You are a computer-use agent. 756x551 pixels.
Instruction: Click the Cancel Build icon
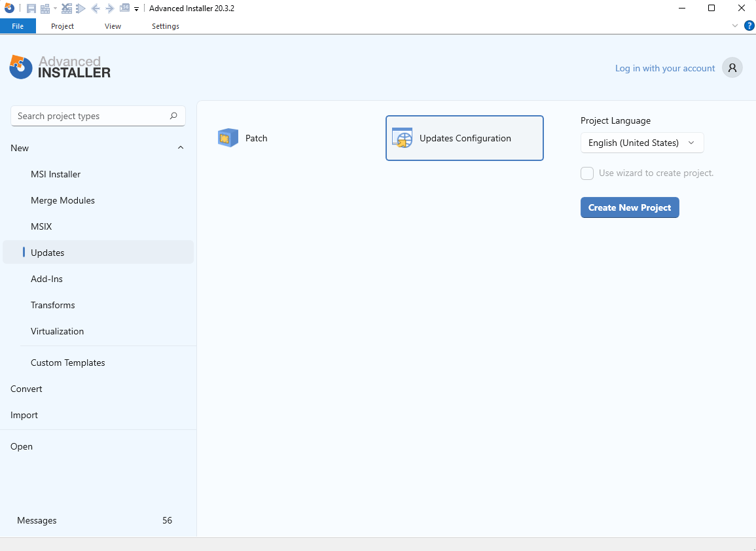click(x=67, y=9)
